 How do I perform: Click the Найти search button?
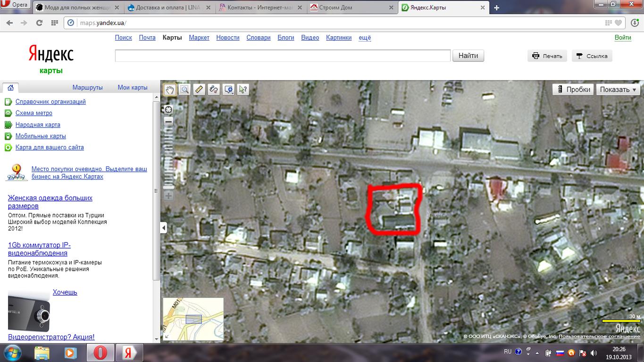coord(468,56)
